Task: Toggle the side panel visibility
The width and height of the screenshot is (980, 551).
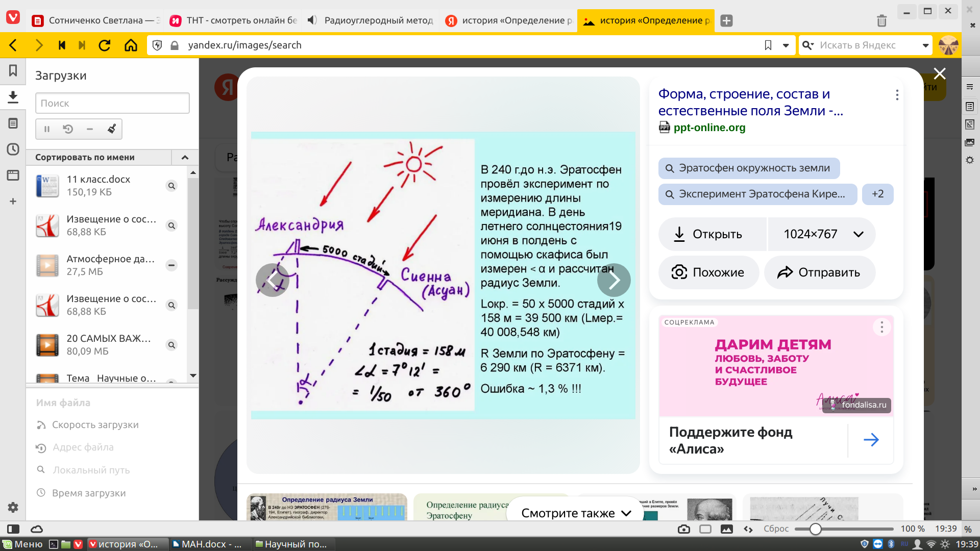Action: pyautogui.click(x=13, y=529)
